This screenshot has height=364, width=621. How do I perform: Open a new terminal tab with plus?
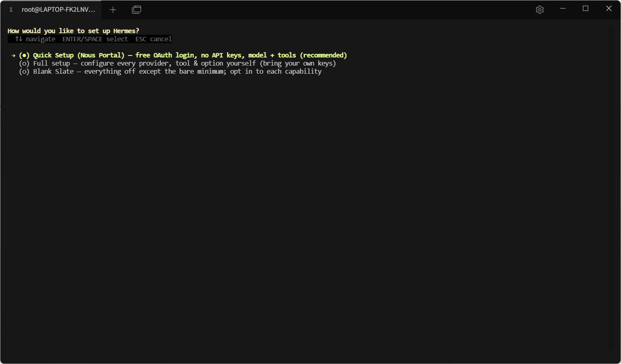(x=113, y=10)
